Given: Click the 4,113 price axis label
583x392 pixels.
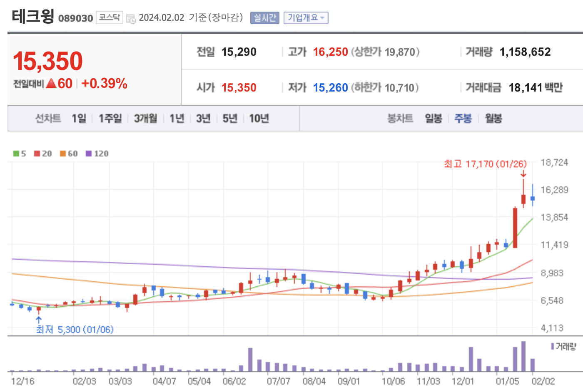Looking at the screenshot, I should pos(552,328).
